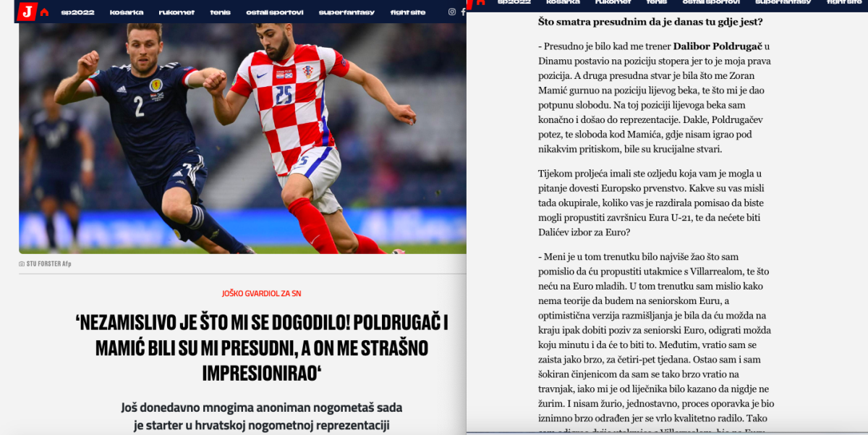Open fight site in the right window navbar
The height and width of the screenshot is (435, 868).
coord(845,2)
